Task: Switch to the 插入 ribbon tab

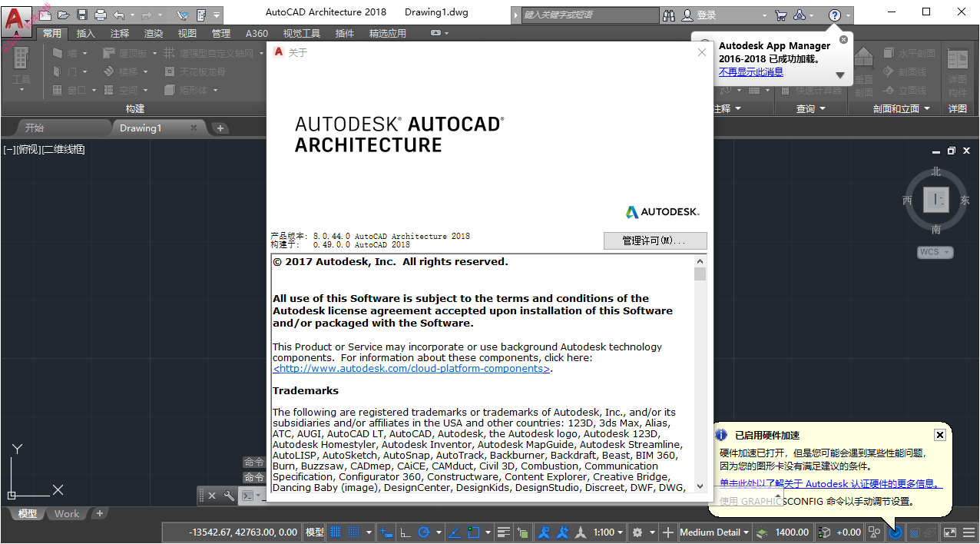Action: coord(85,33)
